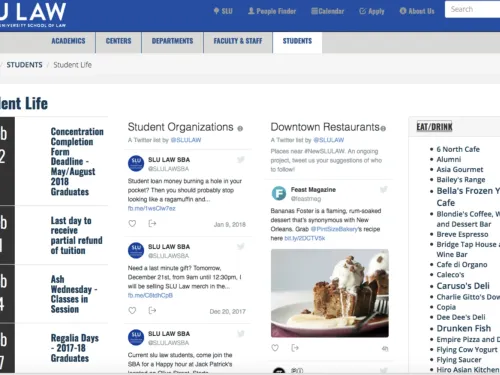
Task: Open 6 North Cafe link
Action: tap(458, 149)
